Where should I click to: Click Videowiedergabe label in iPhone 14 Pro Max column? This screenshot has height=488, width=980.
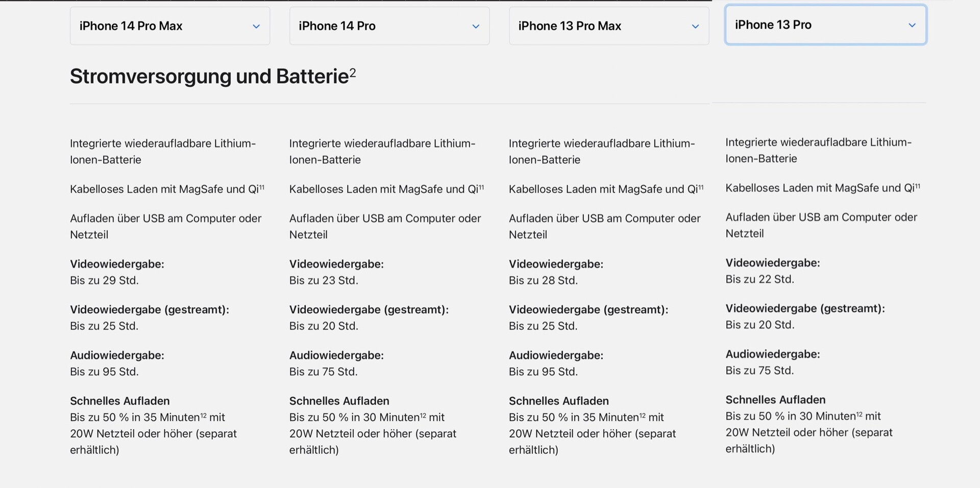pos(117,264)
